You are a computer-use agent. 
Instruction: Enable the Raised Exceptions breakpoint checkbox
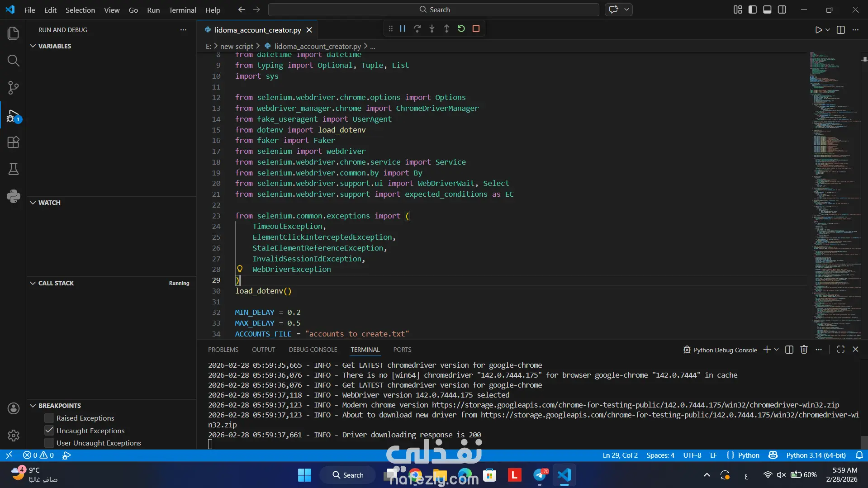click(49, 418)
